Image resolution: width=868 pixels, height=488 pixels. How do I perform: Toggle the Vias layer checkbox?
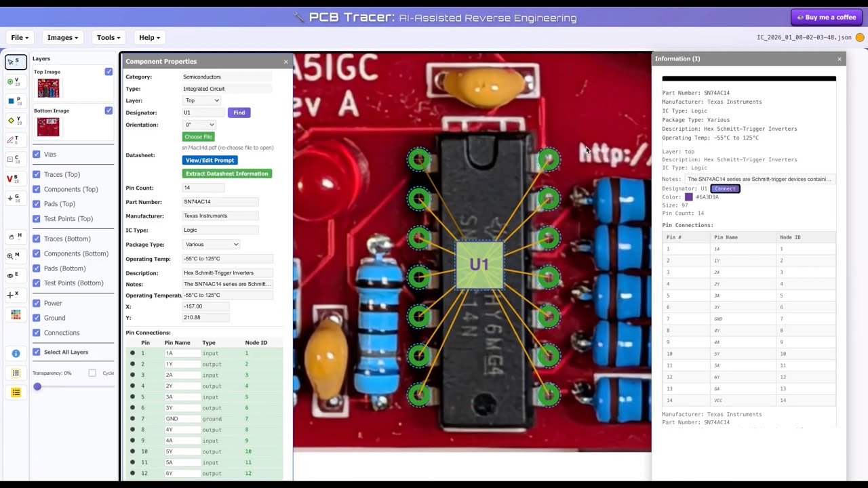click(x=37, y=155)
